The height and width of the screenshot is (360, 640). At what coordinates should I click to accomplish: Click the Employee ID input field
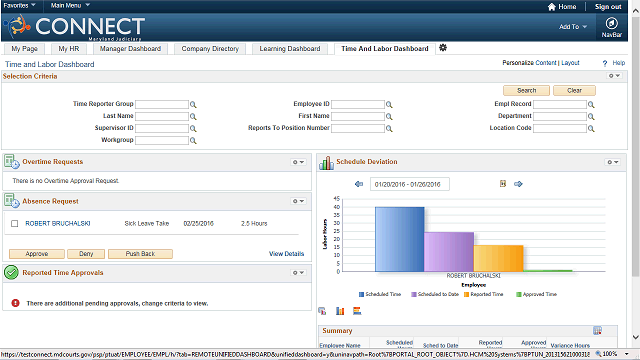tap(358, 104)
